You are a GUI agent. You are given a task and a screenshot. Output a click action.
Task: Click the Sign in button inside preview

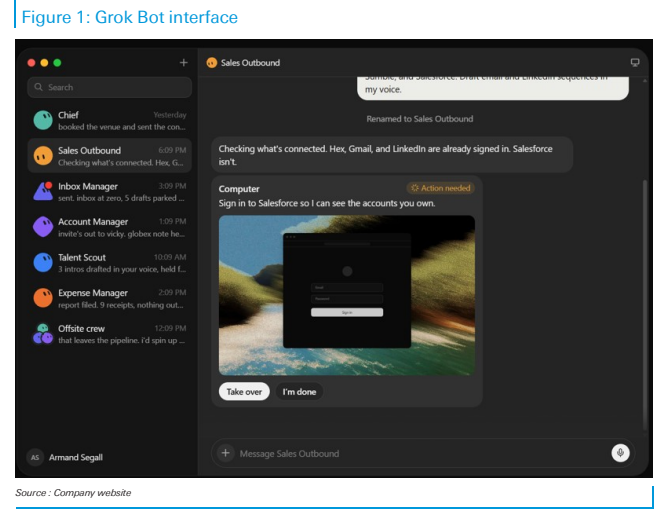point(347,312)
